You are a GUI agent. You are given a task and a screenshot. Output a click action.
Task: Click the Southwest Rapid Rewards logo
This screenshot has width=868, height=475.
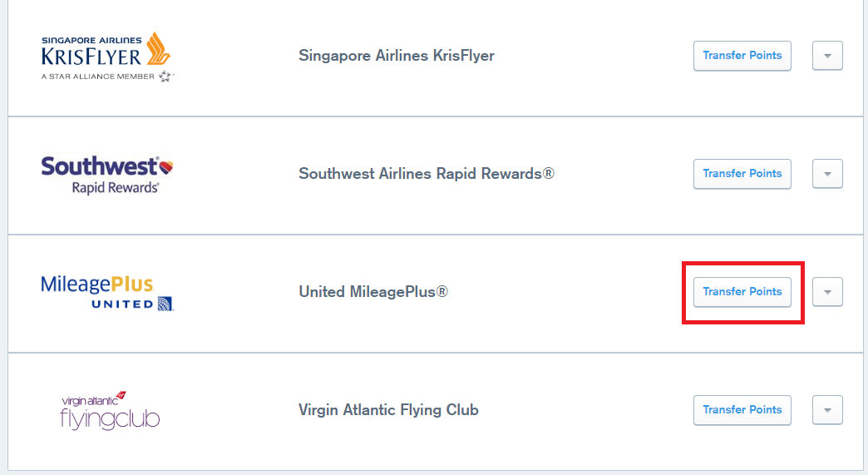pos(106,175)
